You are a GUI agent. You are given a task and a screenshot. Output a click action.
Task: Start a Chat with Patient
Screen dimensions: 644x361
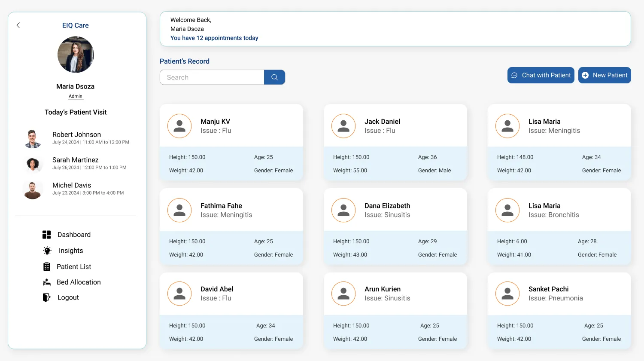click(x=541, y=75)
